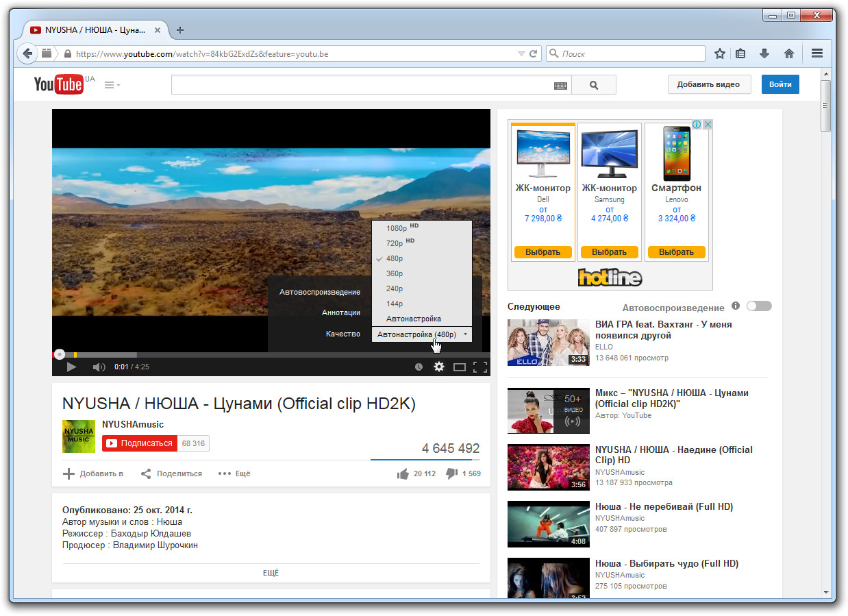Open the Микс playlist thumbnail
The image size is (848, 616).
[549, 410]
